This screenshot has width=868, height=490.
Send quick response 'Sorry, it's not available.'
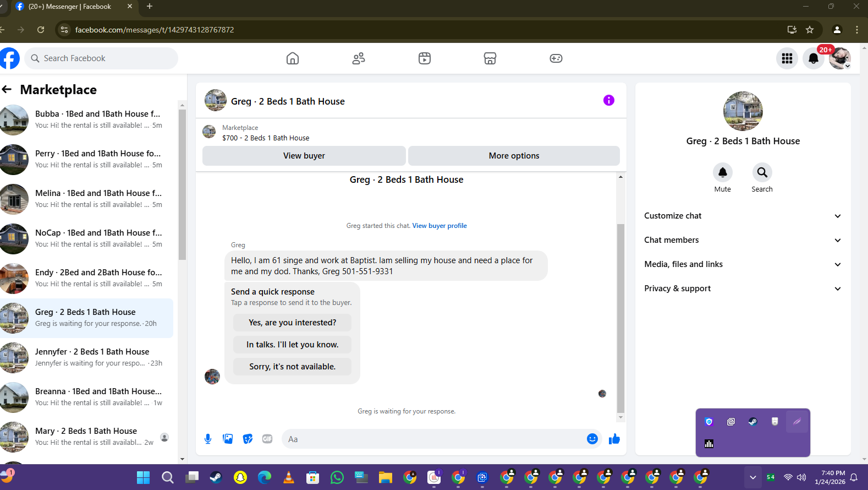[292, 367]
